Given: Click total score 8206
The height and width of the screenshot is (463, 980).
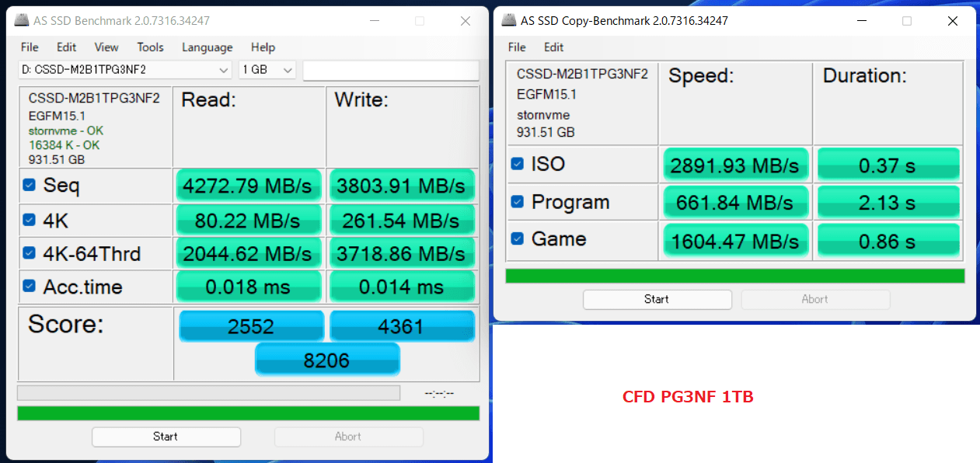Looking at the screenshot, I should coord(327,360).
